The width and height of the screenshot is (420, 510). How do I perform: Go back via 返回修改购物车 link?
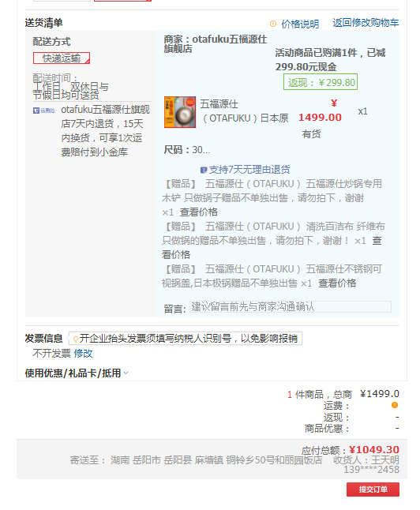[x=366, y=23]
